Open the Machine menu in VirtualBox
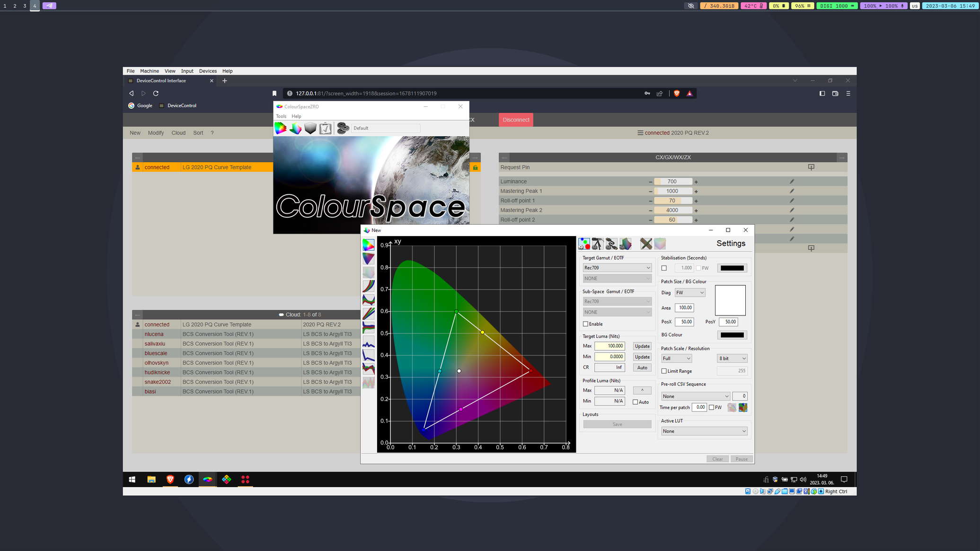The width and height of the screenshot is (980, 551). pos(150,71)
